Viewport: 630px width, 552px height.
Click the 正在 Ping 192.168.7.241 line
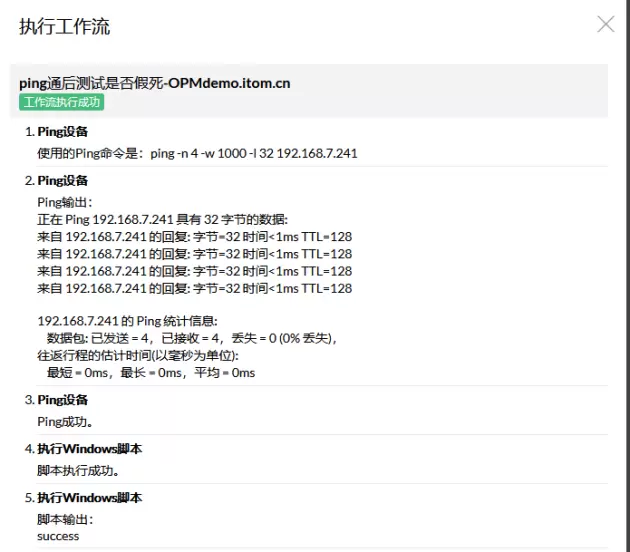162,219
